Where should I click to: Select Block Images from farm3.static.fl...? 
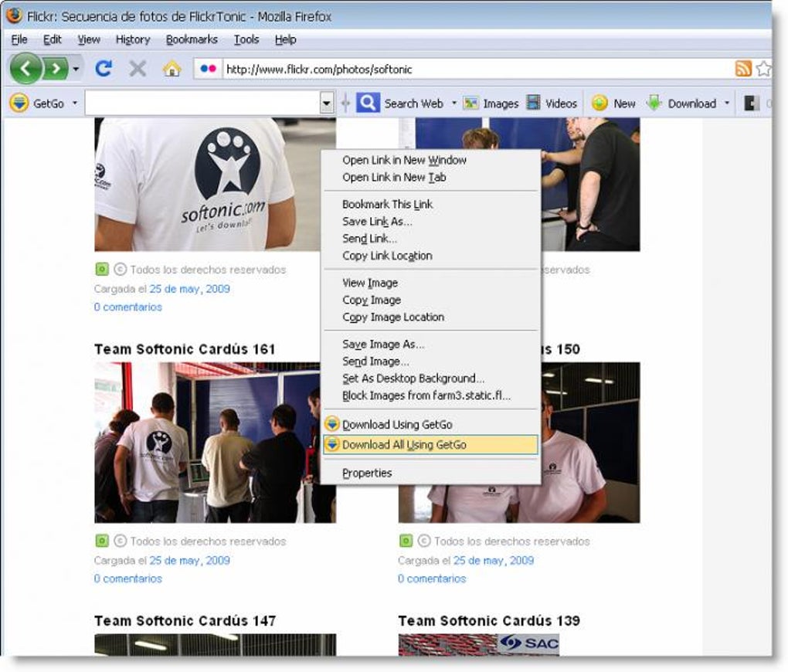430,395
